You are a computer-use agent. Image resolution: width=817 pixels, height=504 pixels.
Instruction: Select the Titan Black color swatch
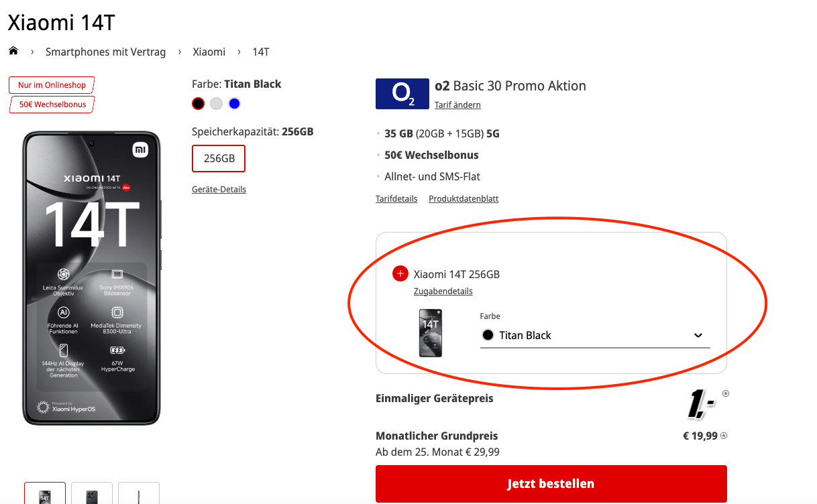(x=198, y=103)
